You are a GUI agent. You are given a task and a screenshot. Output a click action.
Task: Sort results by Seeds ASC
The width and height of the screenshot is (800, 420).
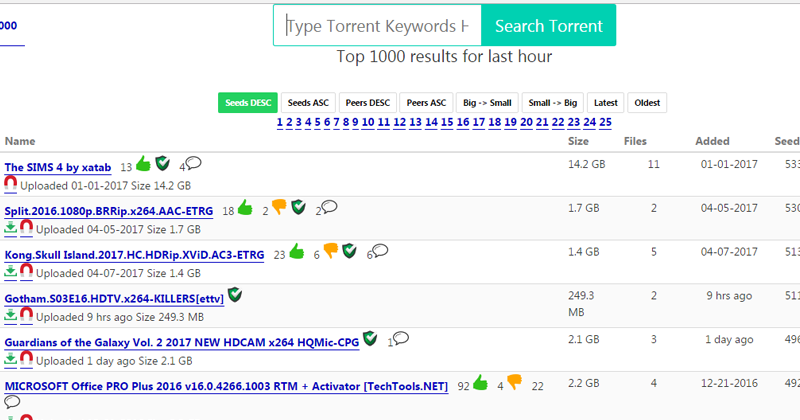tap(308, 103)
